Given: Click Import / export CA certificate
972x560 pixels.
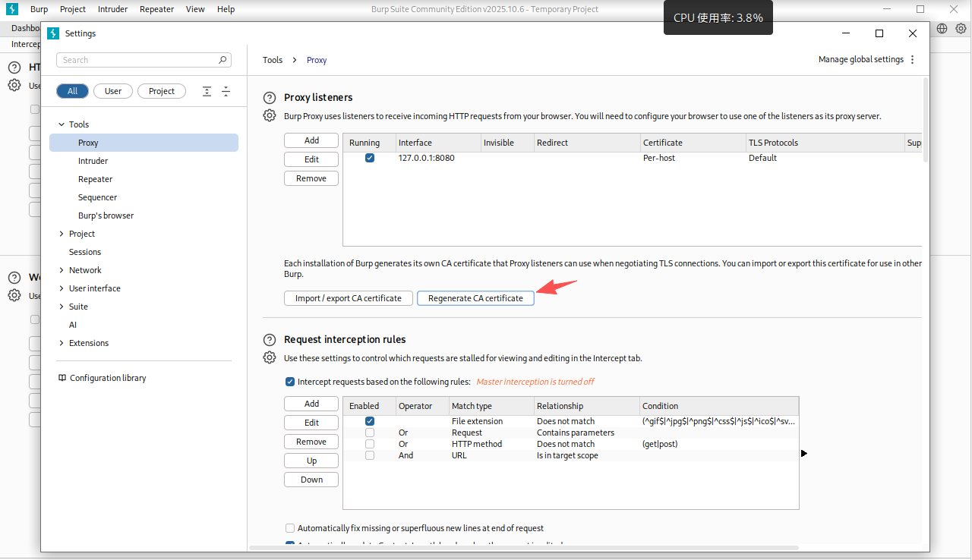Looking at the screenshot, I should pos(349,298).
